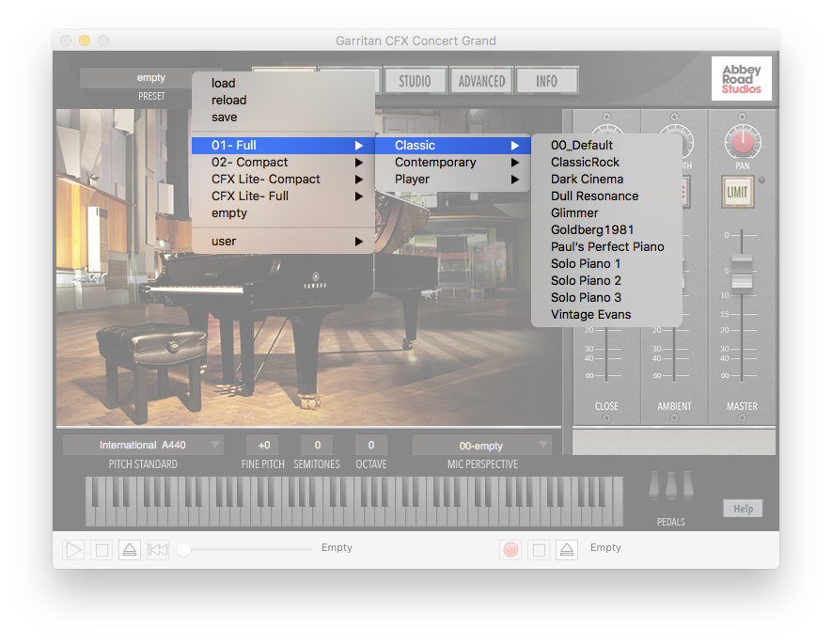Click the PAN knob
Image resolution: width=832 pixels, height=644 pixels.
tap(743, 142)
